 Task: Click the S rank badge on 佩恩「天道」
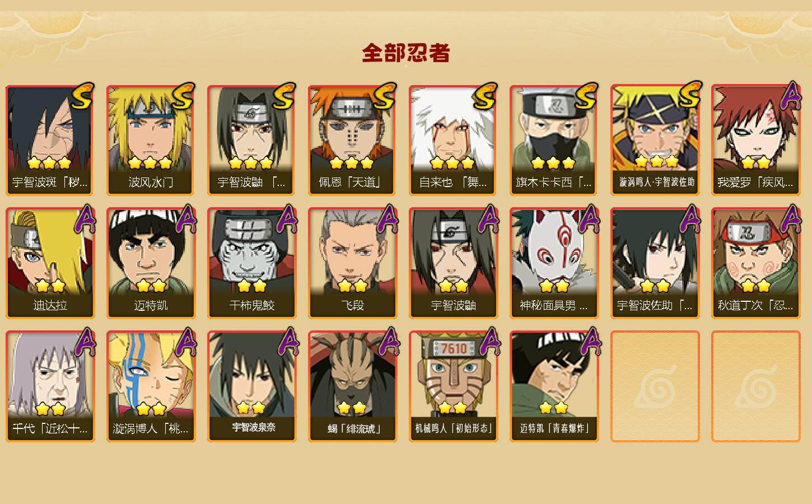[x=385, y=96]
